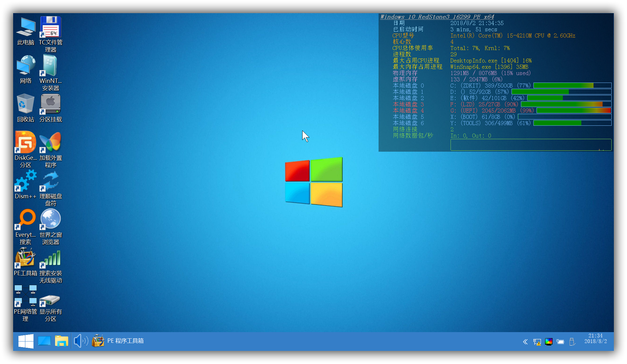The image size is (627, 364).
Task: Select the PE工具箱 toolbox desktop icon
Action: click(x=26, y=258)
